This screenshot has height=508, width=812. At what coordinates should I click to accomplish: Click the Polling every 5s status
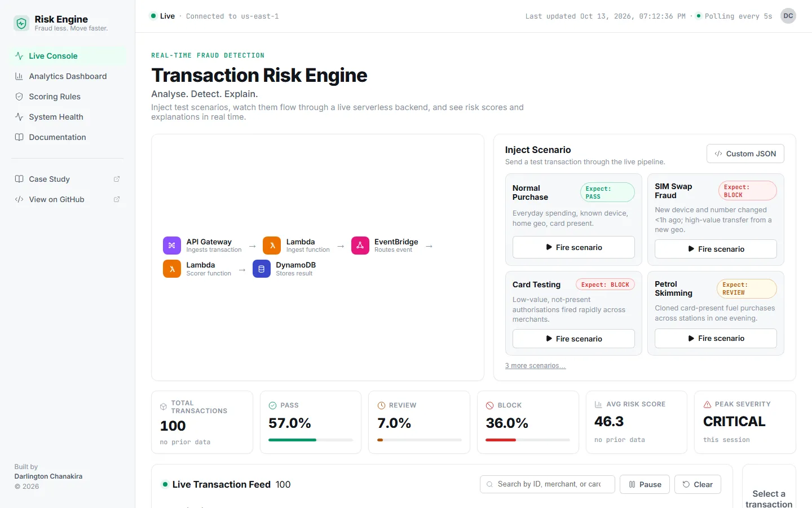[734, 16]
